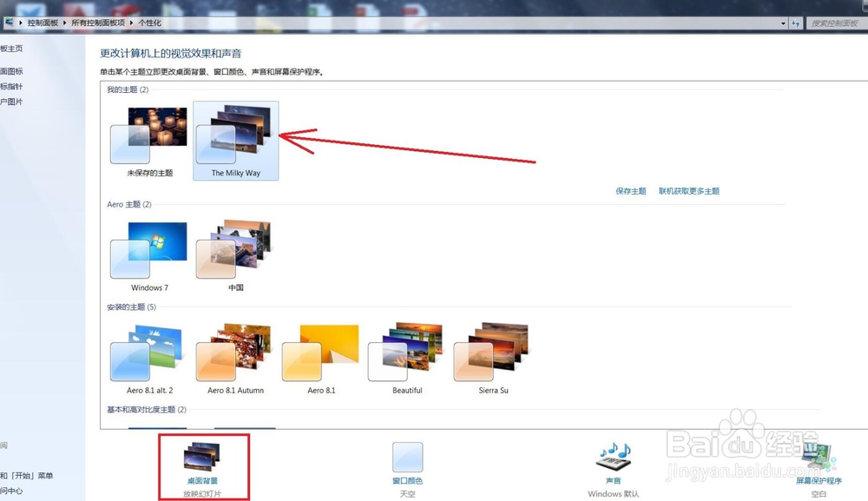The width and height of the screenshot is (868, 501).
Task: Click the 保存主题 save theme link
Action: (630, 191)
